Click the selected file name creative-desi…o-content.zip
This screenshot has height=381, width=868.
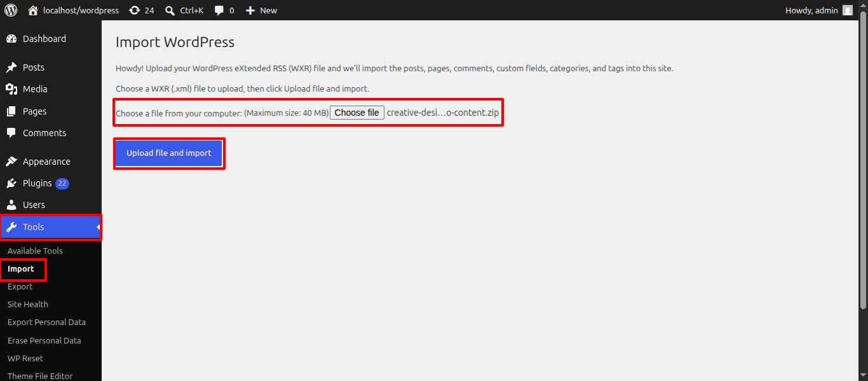pos(443,113)
